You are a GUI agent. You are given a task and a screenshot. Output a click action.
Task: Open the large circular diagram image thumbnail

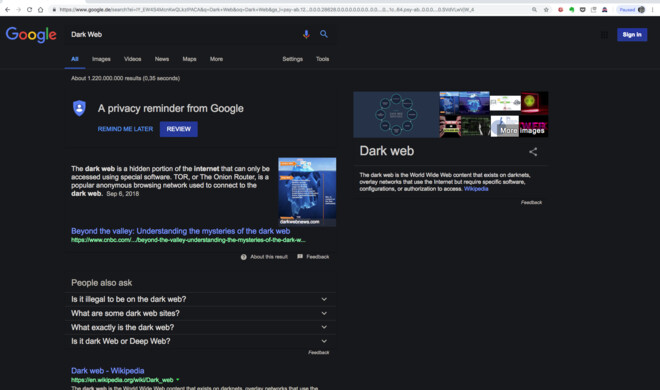coord(396,114)
